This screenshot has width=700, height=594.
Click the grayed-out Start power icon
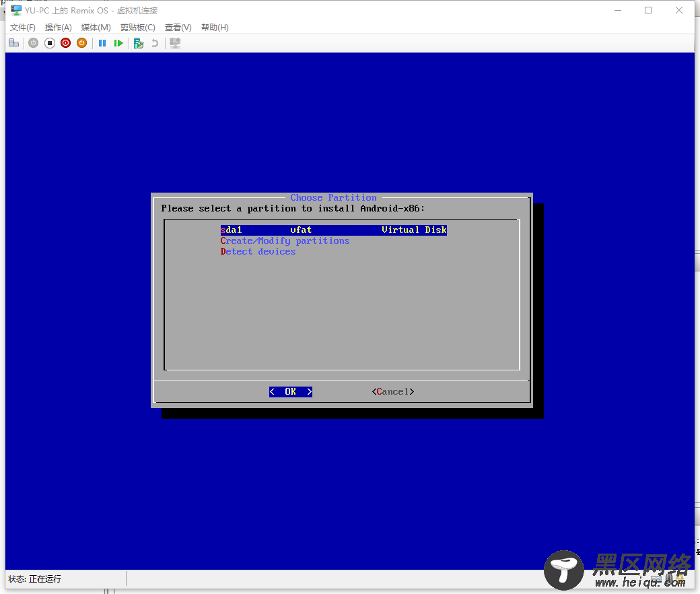(34, 43)
